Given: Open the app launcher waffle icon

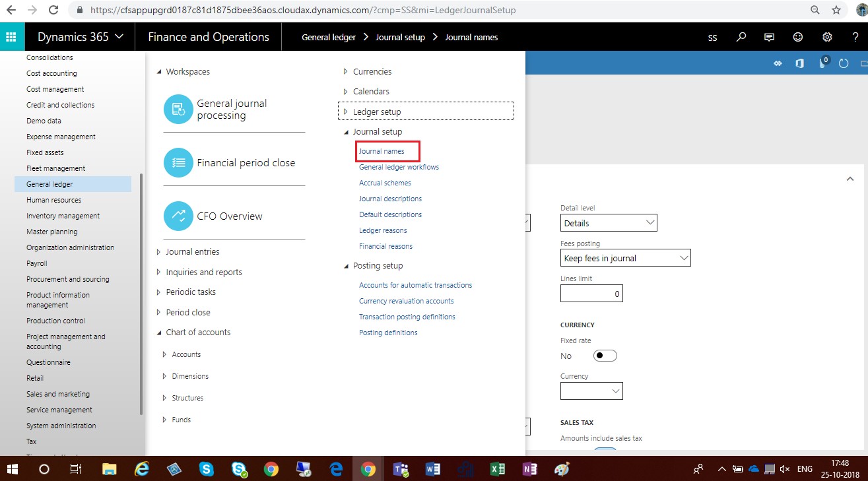Looking at the screenshot, I should [12, 37].
